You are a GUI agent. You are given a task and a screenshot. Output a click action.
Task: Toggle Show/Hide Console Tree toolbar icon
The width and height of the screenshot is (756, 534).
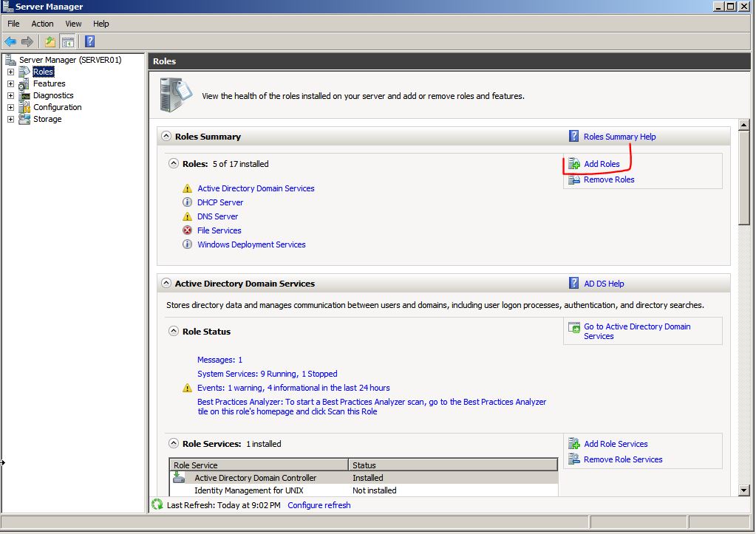pyautogui.click(x=68, y=42)
